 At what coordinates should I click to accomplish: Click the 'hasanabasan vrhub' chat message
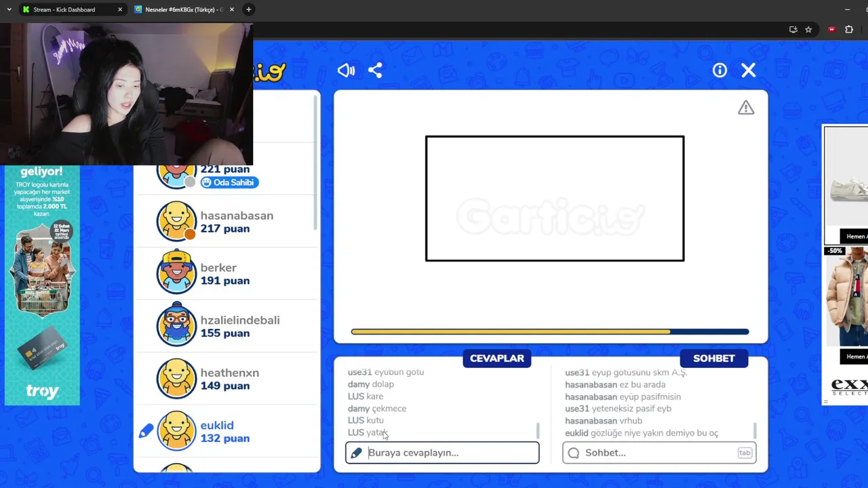pyautogui.click(x=604, y=421)
